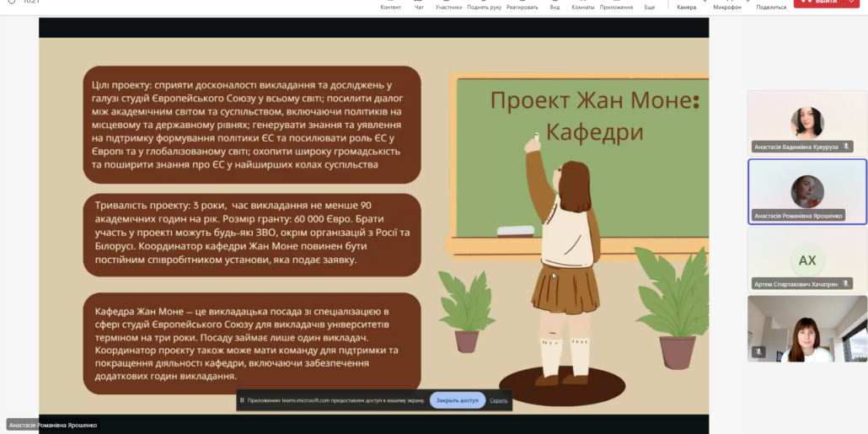Open the Реагировать reactions menu
Screen dimensions: 868x434
pos(522,5)
